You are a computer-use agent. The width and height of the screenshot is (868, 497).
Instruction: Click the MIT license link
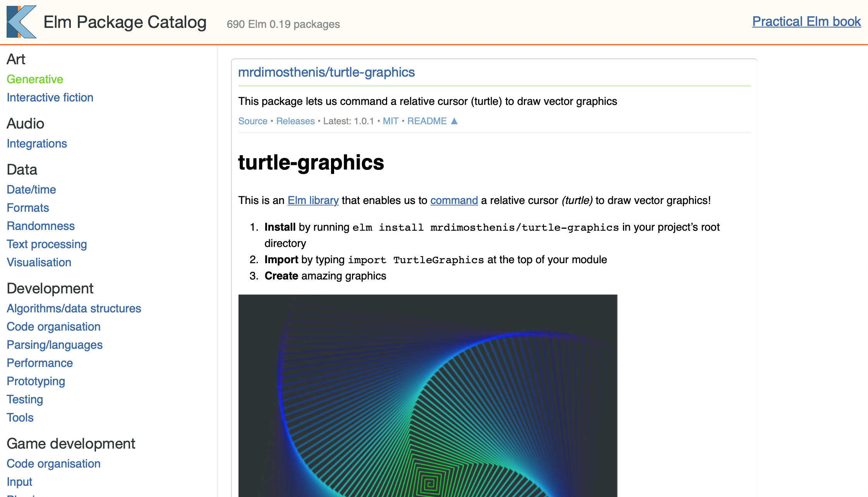coord(391,121)
